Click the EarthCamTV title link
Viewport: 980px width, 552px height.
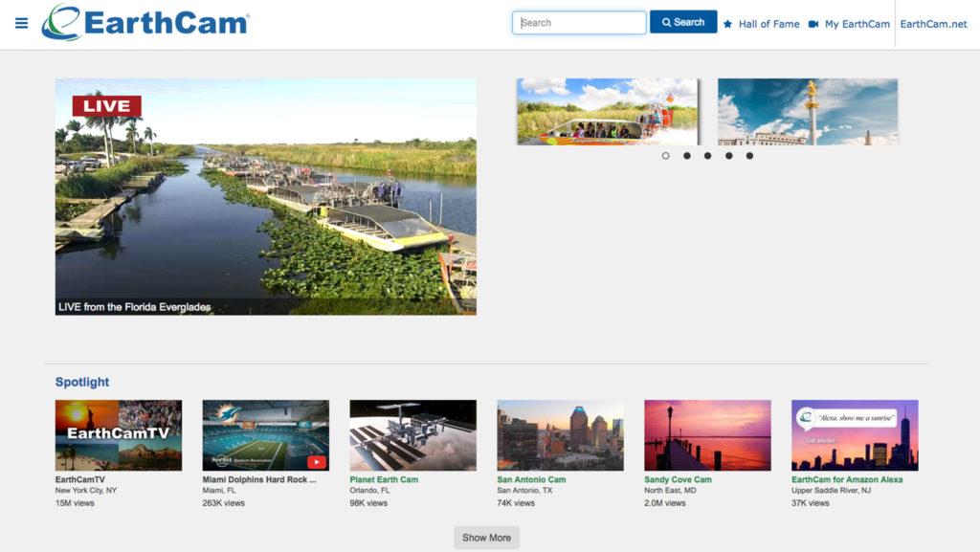pyautogui.click(x=80, y=479)
